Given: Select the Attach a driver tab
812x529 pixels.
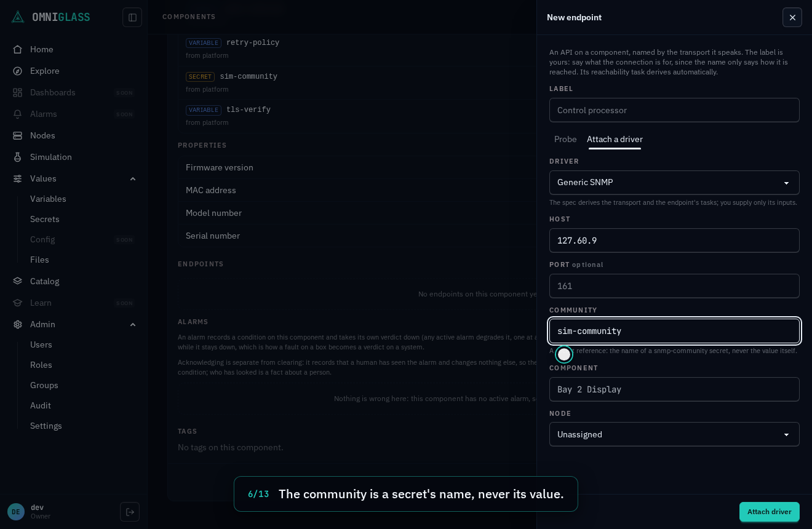Looking at the screenshot, I should point(615,139).
